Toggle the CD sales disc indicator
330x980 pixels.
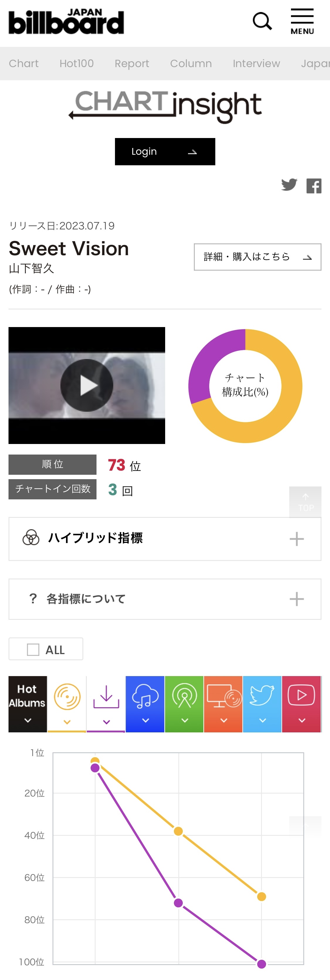click(67, 704)
